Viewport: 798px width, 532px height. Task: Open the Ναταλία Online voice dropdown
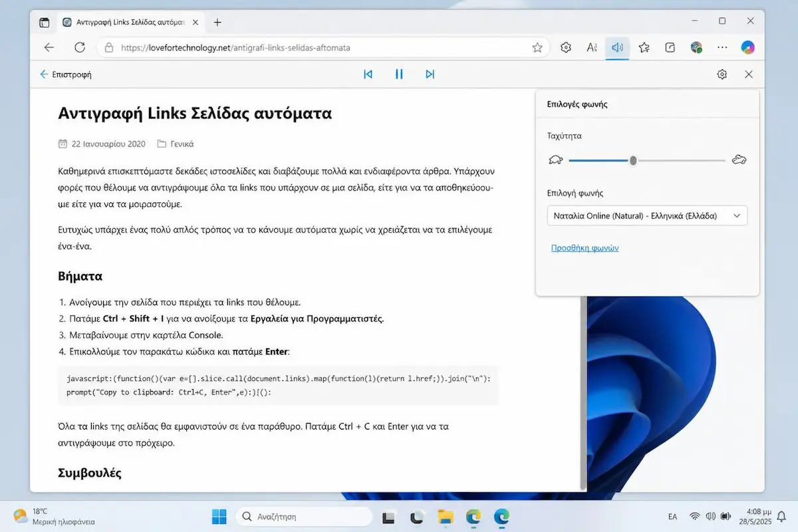[x=647, y=215]
